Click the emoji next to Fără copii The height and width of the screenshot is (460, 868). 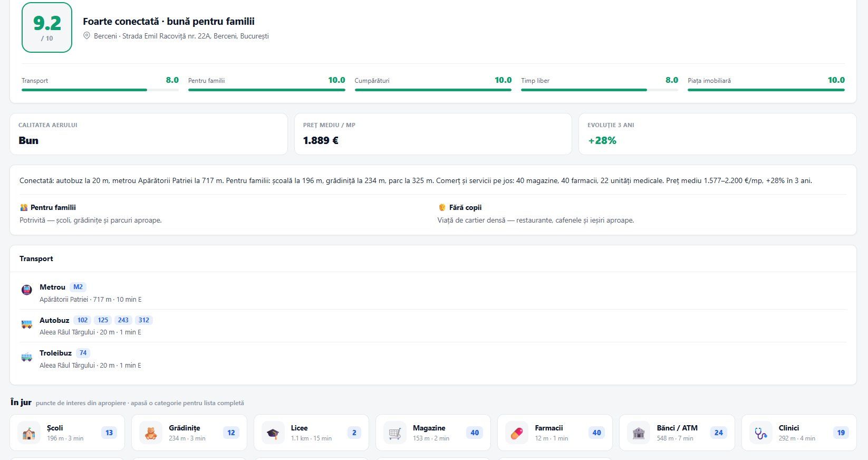pyautogui.click(x=442, y=207)
